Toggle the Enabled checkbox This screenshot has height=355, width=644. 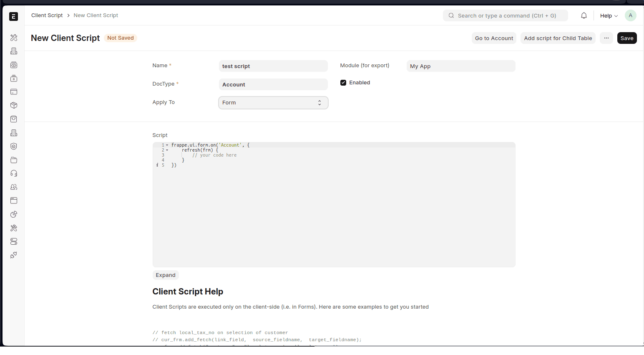tap(343, 83)
